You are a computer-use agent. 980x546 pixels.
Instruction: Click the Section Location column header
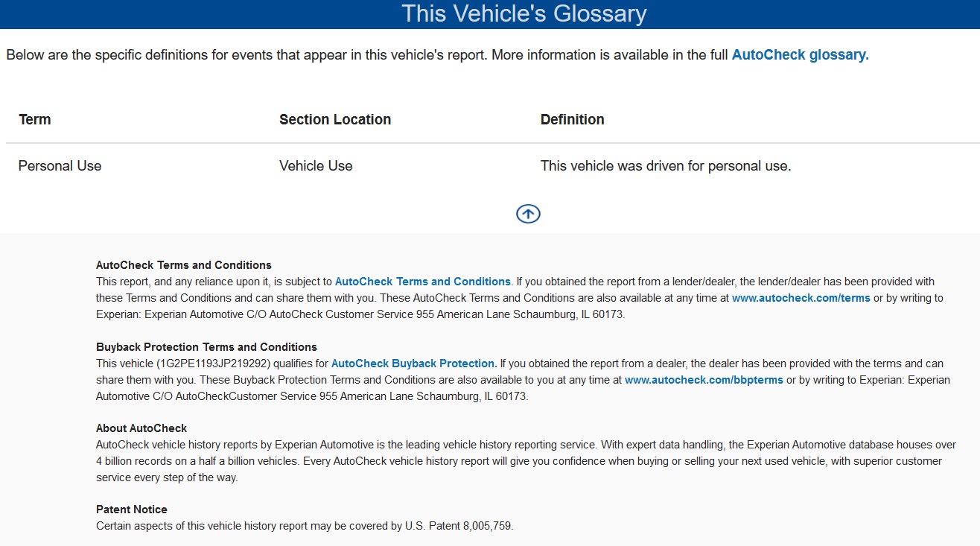coord(335,119)
